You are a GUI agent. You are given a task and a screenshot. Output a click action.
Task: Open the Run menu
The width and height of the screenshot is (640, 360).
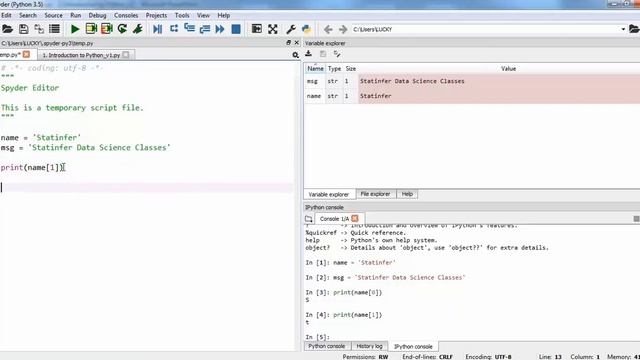click(x=76, y=16)
